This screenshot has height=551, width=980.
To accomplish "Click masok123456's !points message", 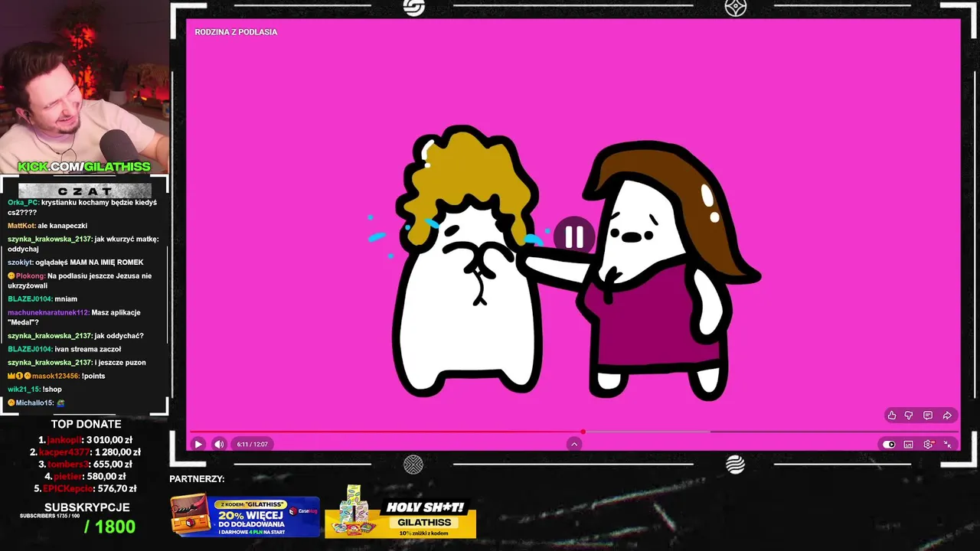I will [x=57, y=376].
